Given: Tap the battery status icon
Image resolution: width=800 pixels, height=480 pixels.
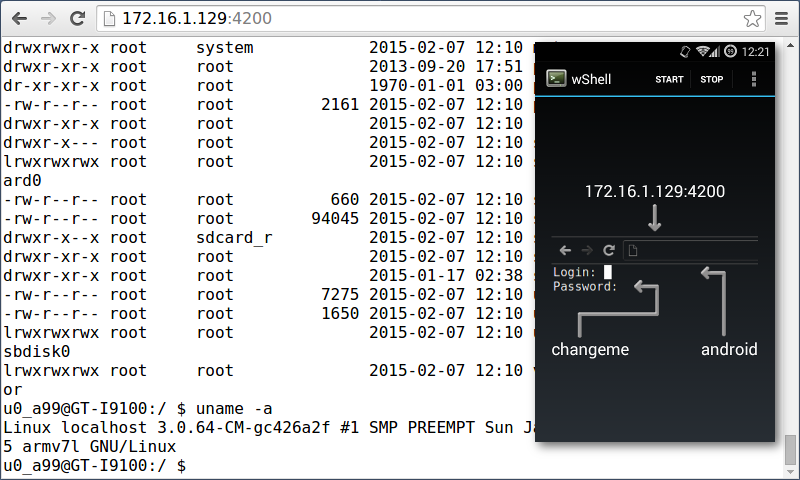Looking at the screenshot, I should [x=730, y=52].
